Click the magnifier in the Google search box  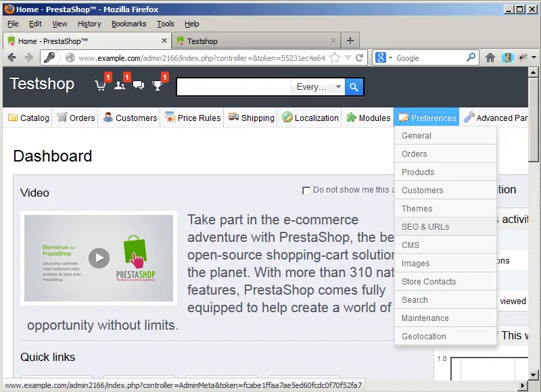471,57
